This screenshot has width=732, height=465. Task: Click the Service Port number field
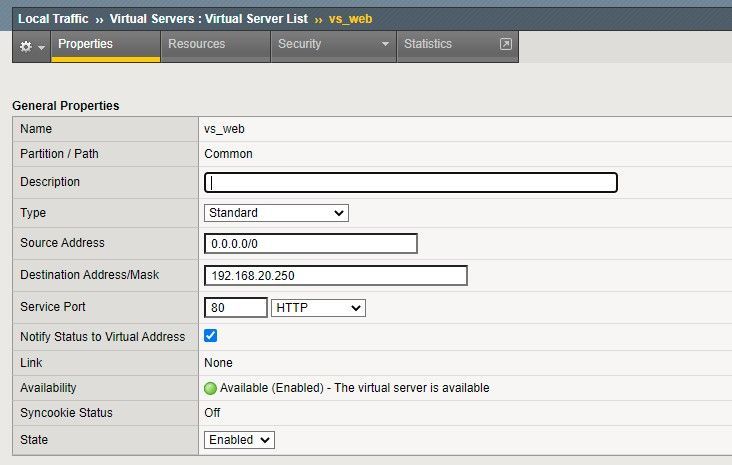(x=235, y=308)
